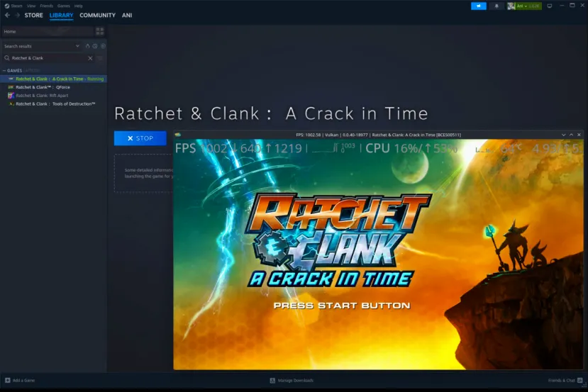The height and width of the screenshot is (392, 588).
Task: Close the Ratchet & Clank game window
Action: 579,135
